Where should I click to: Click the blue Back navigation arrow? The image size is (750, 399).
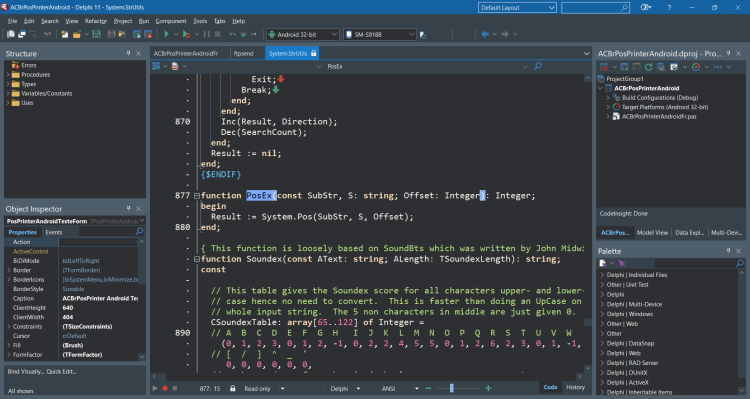pyautogui.click(x=485, y=34)
